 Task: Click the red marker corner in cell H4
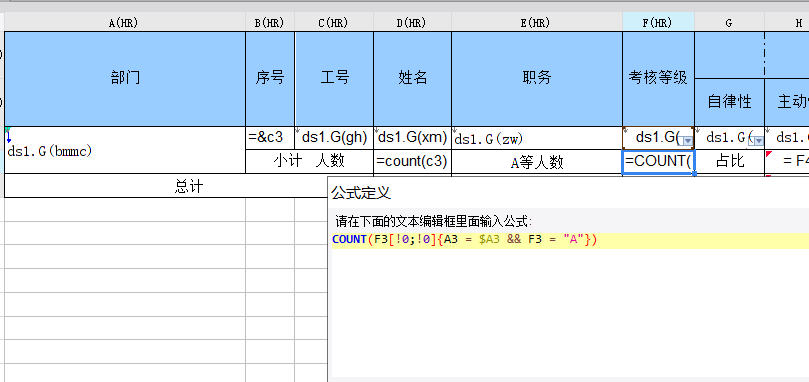[x=769, y=153]
